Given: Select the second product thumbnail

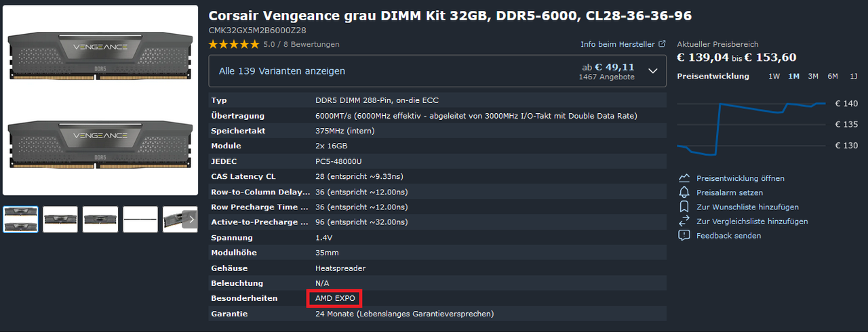Looking at the screenshot, I should [60, 219].
